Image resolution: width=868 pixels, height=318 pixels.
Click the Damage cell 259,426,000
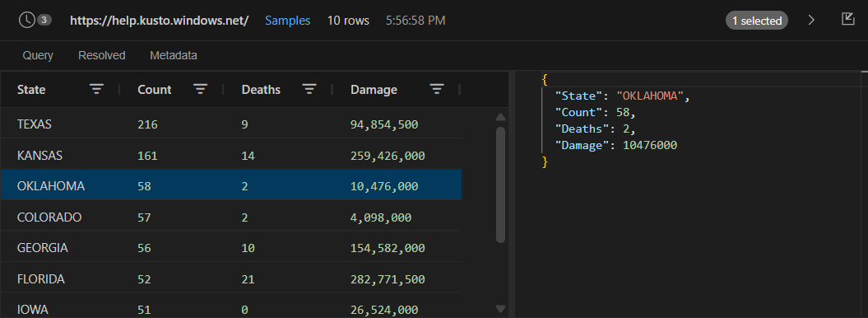coord(388,156)
